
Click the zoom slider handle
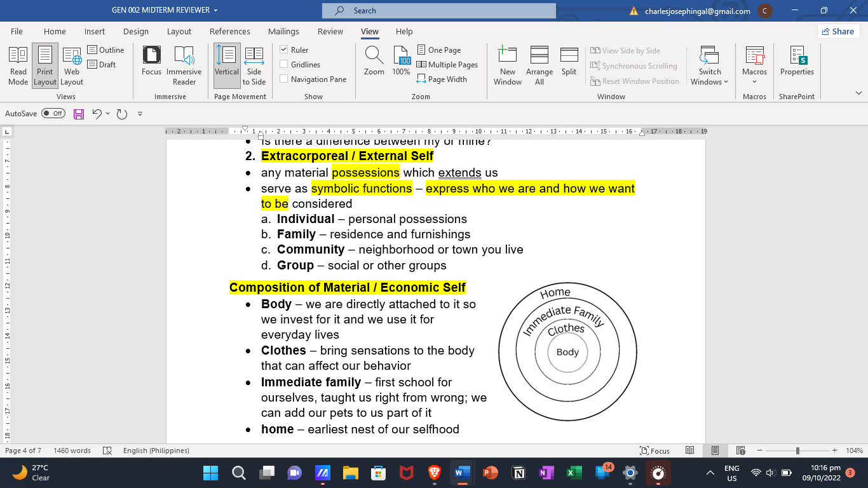[797, 451]
